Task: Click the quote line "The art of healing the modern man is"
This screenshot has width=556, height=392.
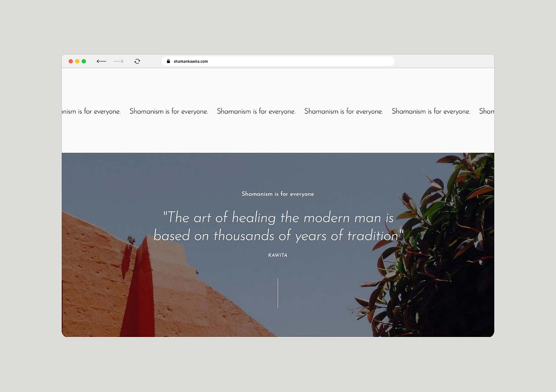Action: pos(278,217)
